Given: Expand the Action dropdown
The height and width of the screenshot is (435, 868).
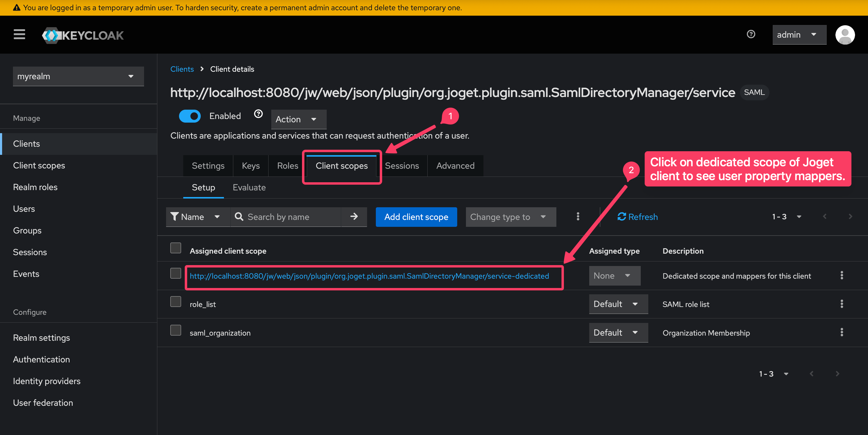Looking at the screenshot, I should 299,119.
